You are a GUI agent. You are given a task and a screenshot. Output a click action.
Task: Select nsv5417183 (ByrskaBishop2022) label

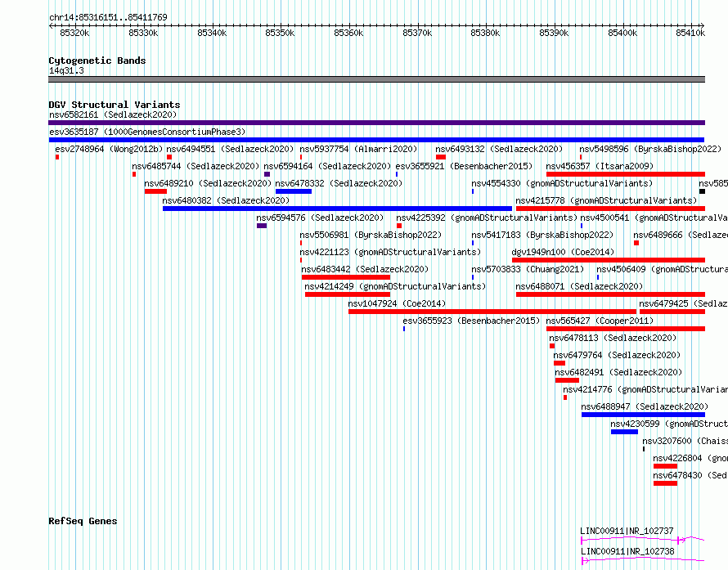(x=543, y=235)
